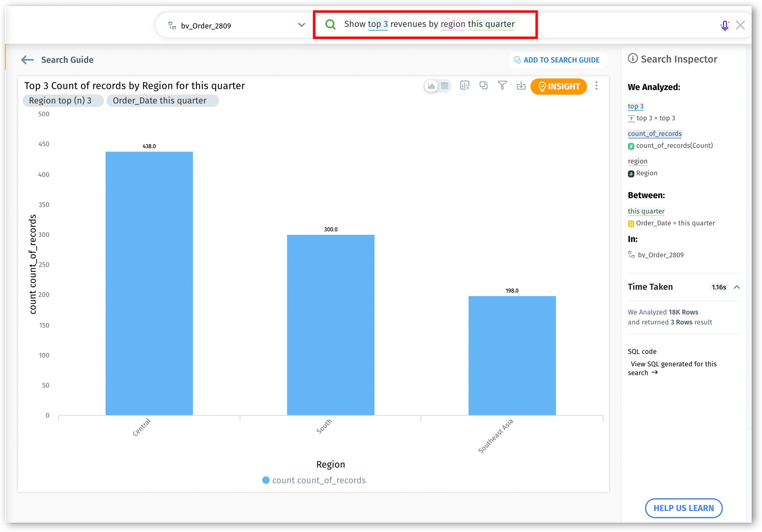
Task: Activate voice search microphone icon
Action: tap(725, 25)
